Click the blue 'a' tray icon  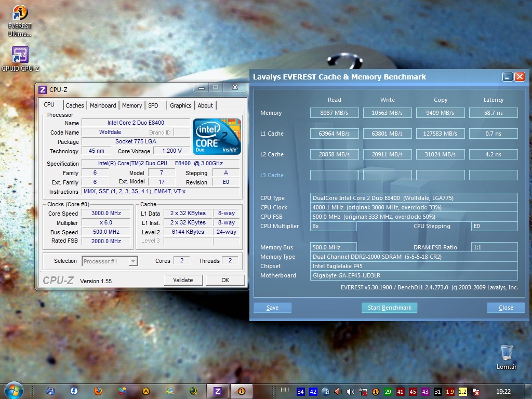(325, 392)
